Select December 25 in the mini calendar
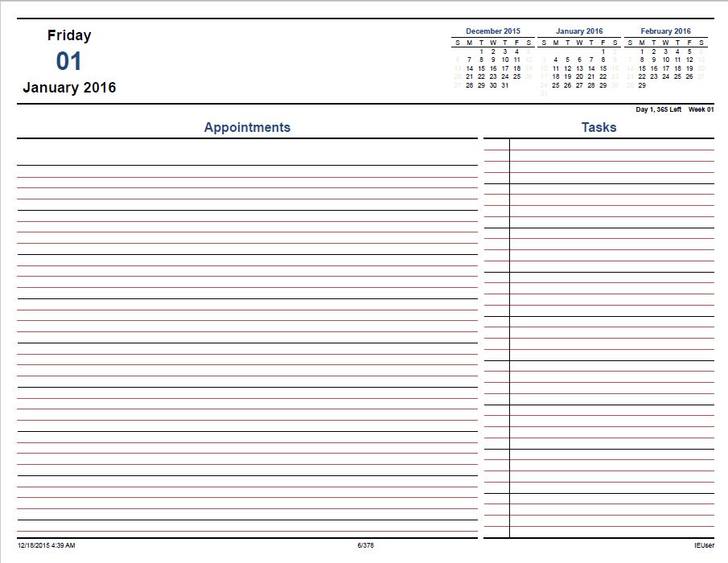This screenshot has height=563, width=728. (516, 76)
